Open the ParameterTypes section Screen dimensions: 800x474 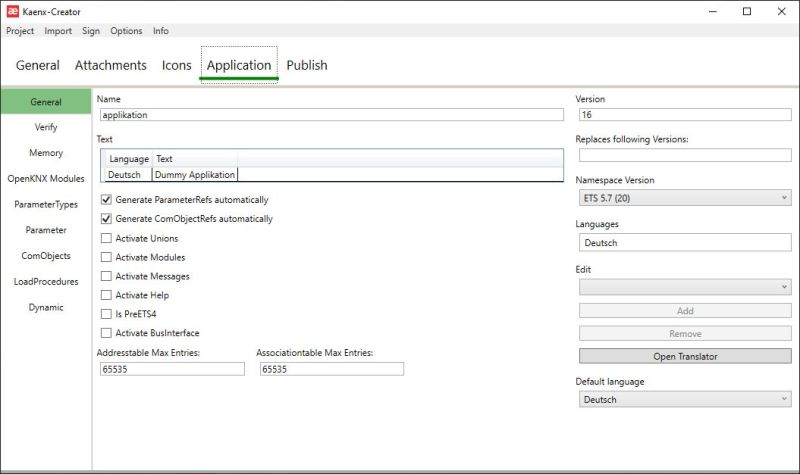pyautogui.click(x=46, y=204)
